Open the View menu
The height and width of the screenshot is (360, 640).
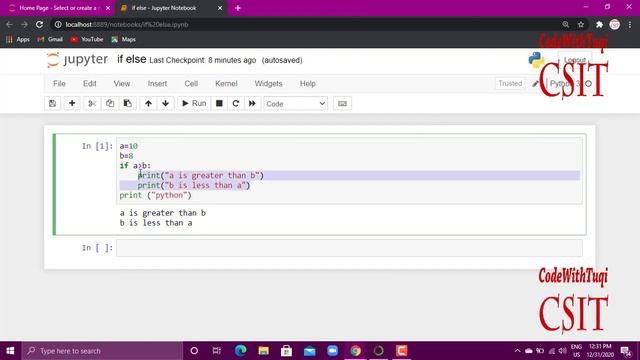[x=122, y=84]
